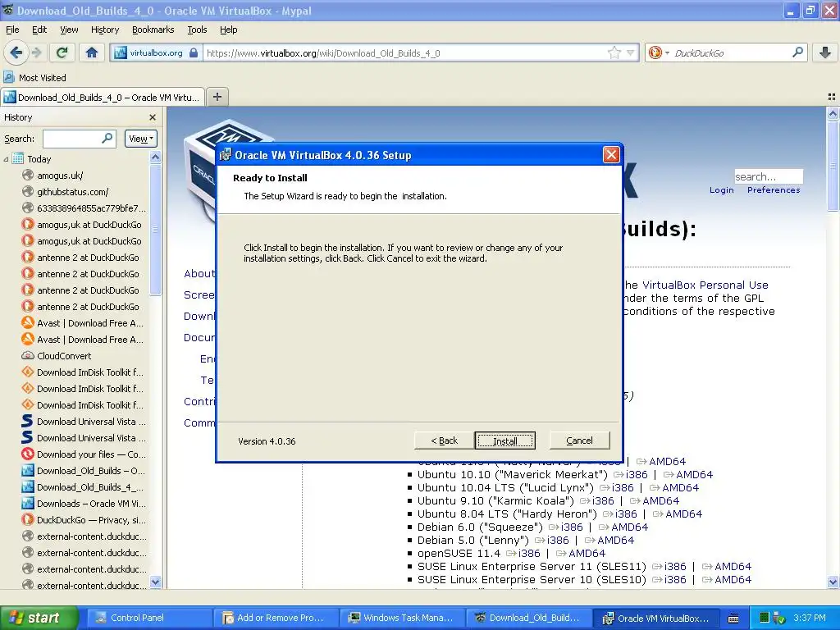Open amogus.uk/ history entry
840x630 pixels.
pyautogui.click(x=60, y=176)
